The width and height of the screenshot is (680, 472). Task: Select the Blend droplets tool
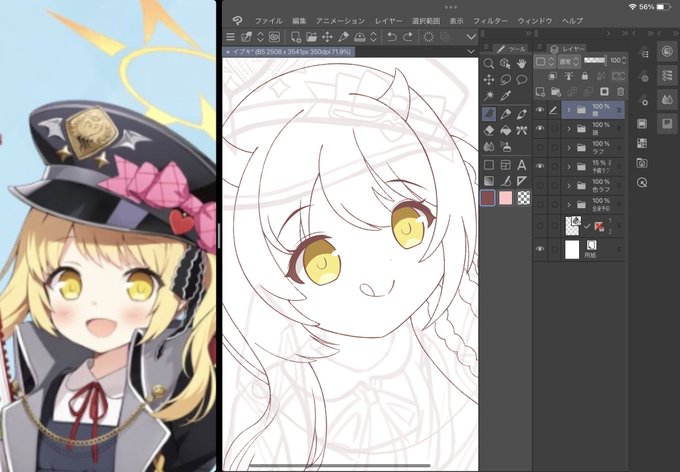click(489, 146)
